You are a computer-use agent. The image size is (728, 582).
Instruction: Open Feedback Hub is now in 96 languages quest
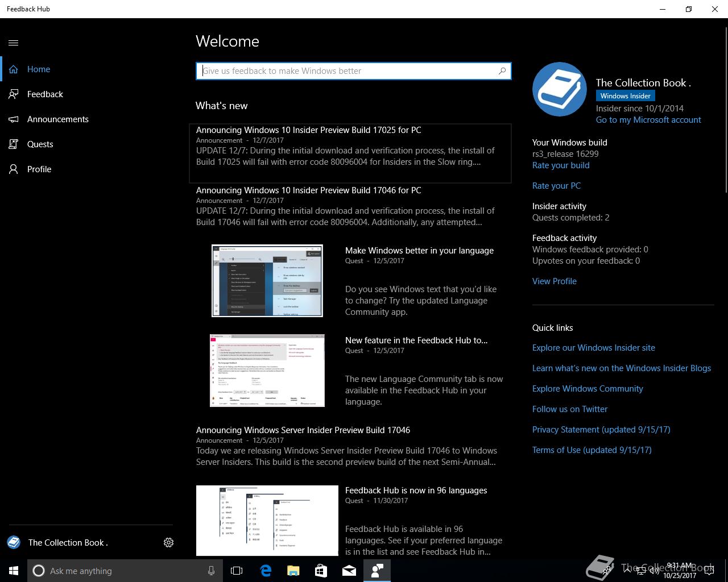[x=416, y=490]
